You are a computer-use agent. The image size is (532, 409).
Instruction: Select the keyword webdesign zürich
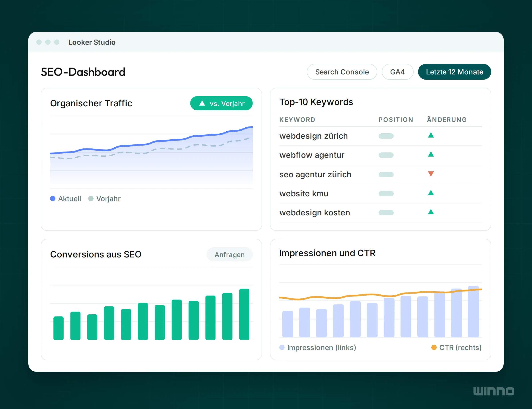[313, 136]
